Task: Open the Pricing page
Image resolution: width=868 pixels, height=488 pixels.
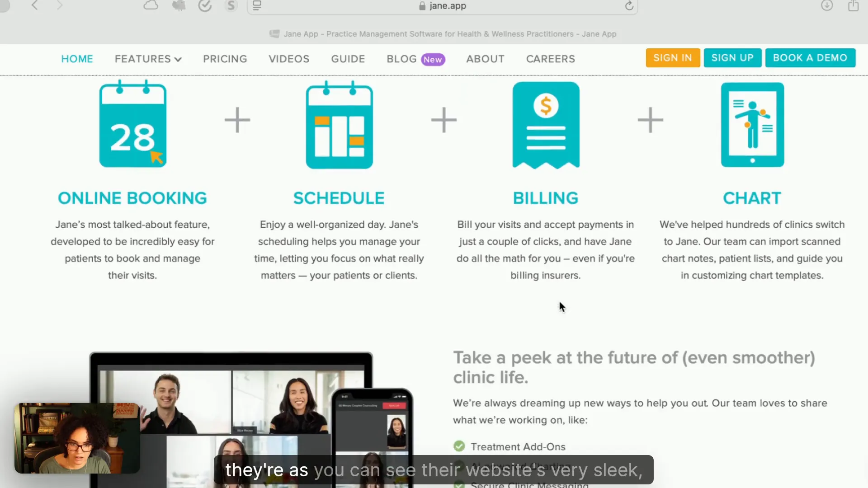Action: tap(225, 59)
